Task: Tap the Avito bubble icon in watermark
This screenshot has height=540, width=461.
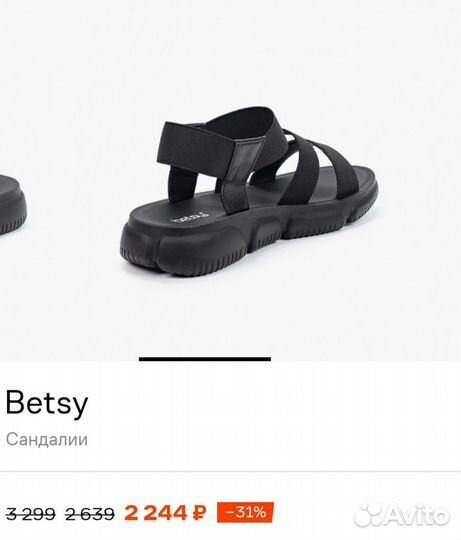Action: [x=368, y=515]
